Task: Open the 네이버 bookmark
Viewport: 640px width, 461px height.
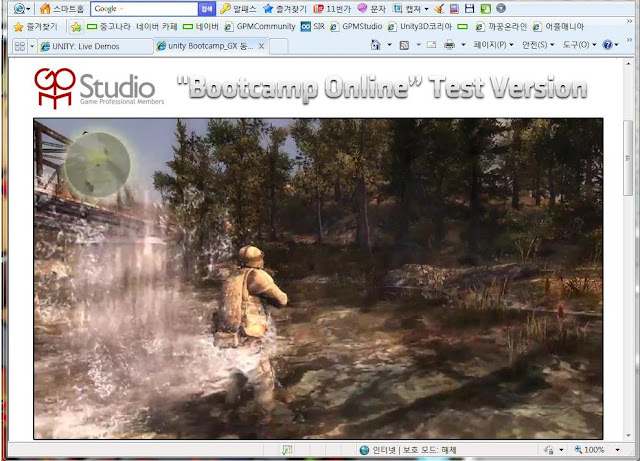Action: click(x=201, y=27)
